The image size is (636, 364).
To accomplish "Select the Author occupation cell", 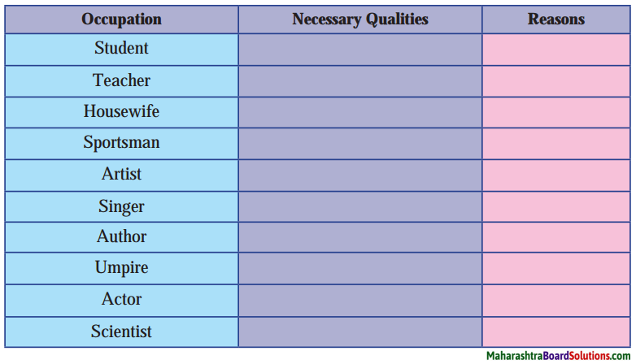I will click(x=121, y=237).
